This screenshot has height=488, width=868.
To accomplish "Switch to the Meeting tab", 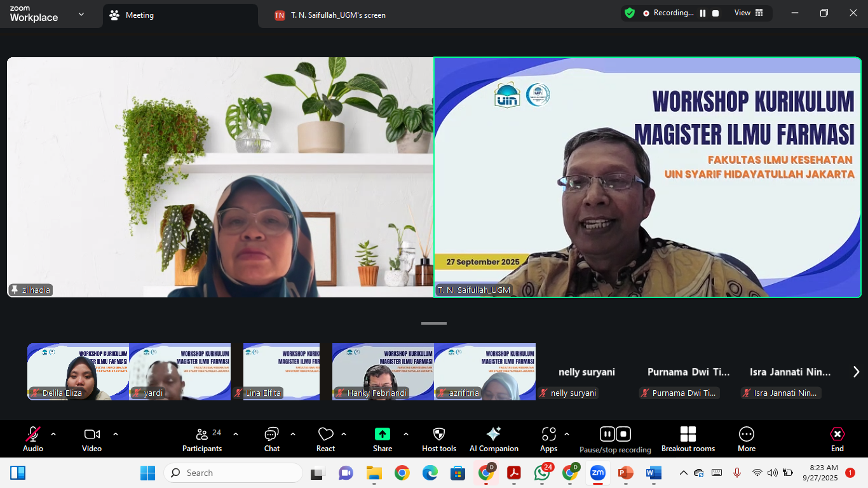I will [x=139, y=15].
